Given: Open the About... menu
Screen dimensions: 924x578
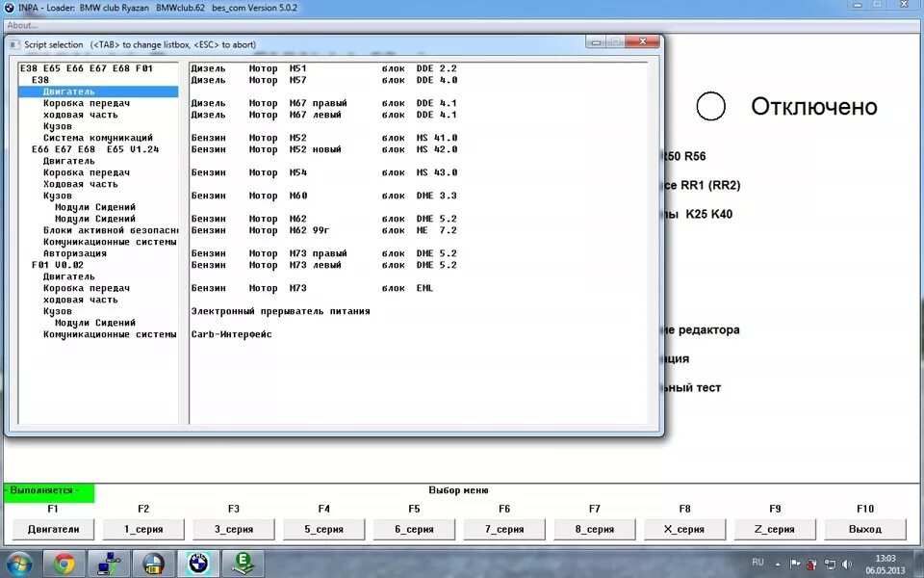Looking at the screenshot, I should click(x=22, y=25).
